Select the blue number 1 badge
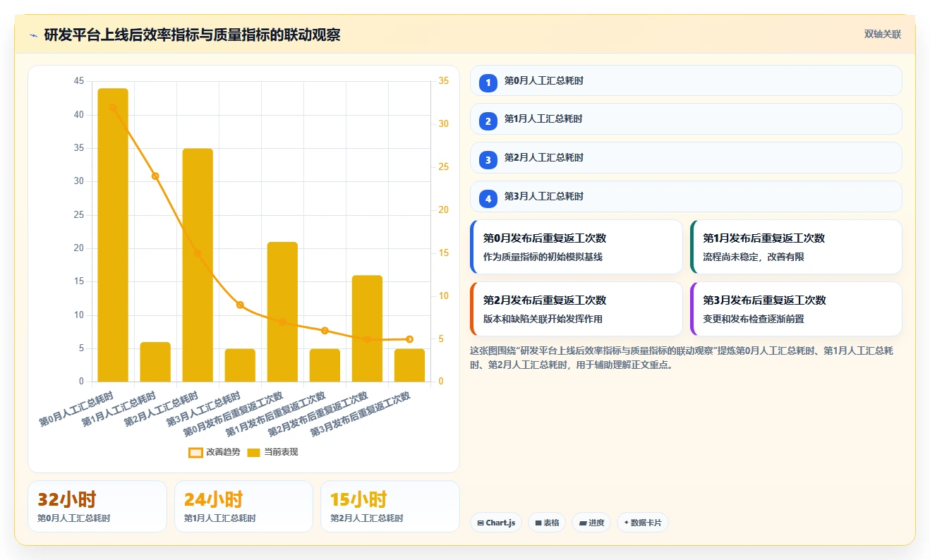Image resolution: width=930 pixels, height=560 pixels. point(488,83)
